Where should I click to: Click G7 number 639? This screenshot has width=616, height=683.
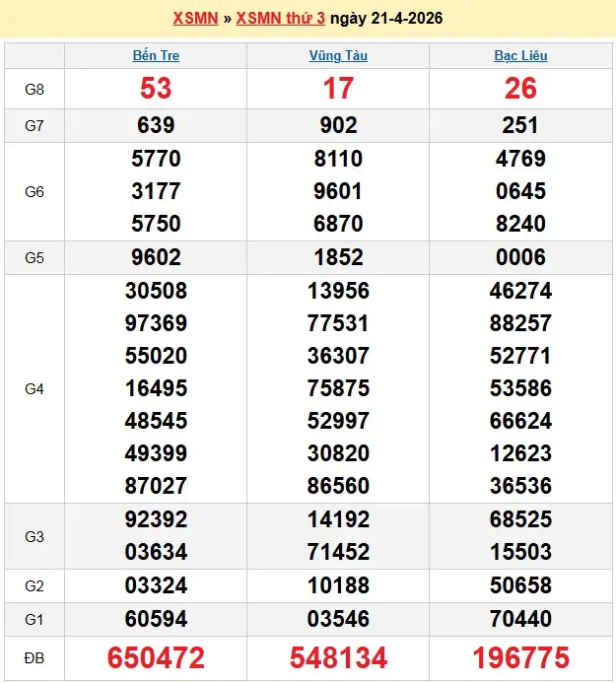click(x=156, y=125)
